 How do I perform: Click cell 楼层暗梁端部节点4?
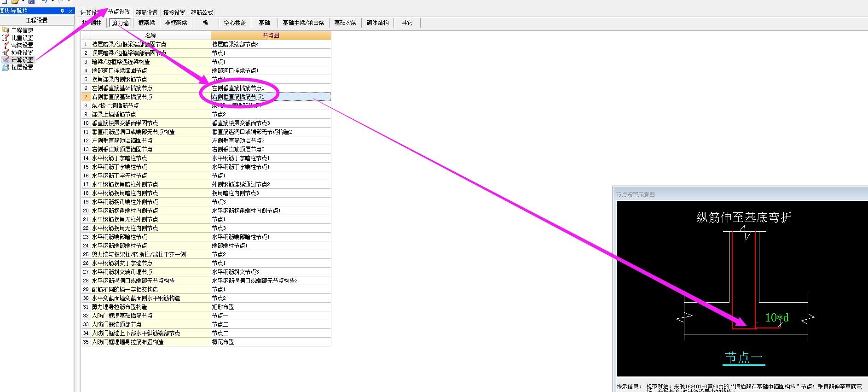[x=271, y=44]
